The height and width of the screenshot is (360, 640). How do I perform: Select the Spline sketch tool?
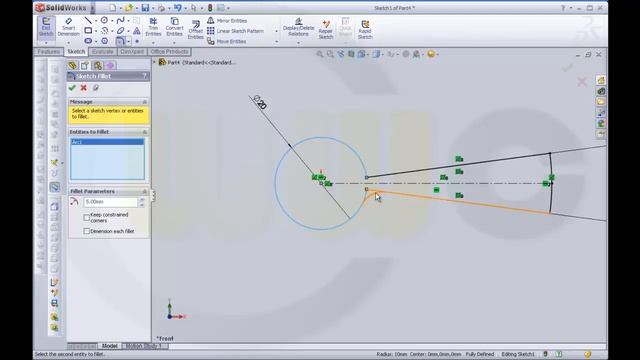coord(120,20)
